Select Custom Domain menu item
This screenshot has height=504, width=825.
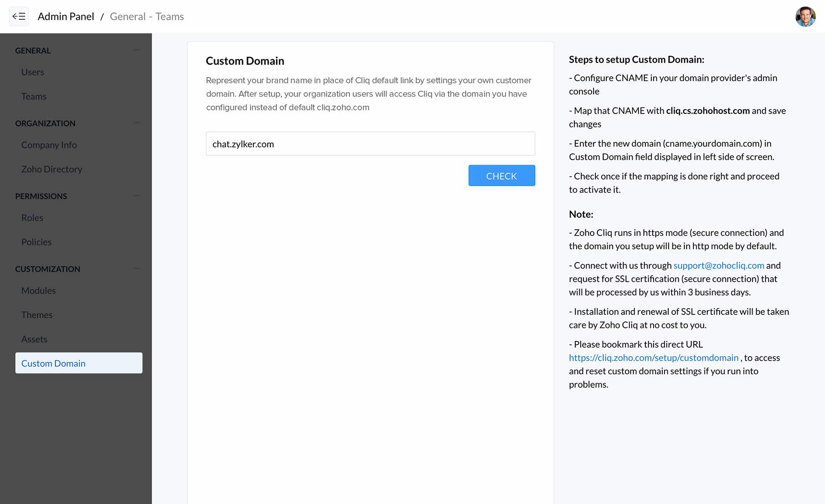click(x=79, y=363)
